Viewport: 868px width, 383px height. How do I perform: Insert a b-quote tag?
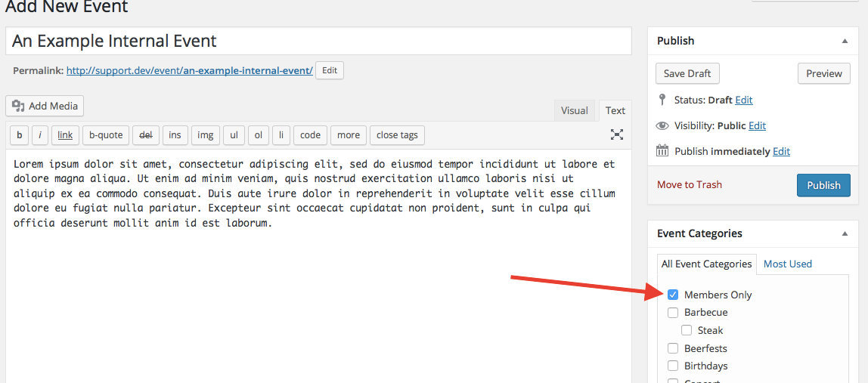pyautogui.click(x=105, y=135)
